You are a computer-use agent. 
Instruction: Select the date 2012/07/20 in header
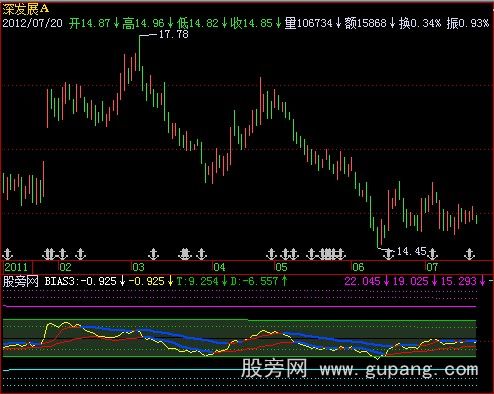pyautogui.click(x=32, y=23)
